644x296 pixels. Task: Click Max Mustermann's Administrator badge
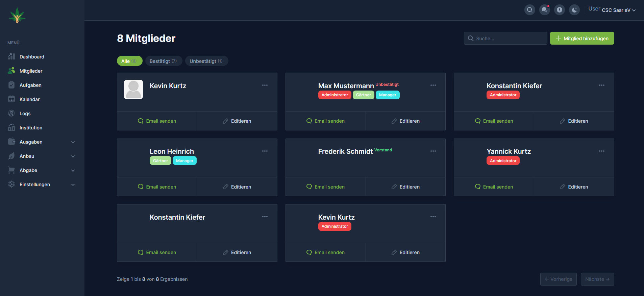point(335,95)
